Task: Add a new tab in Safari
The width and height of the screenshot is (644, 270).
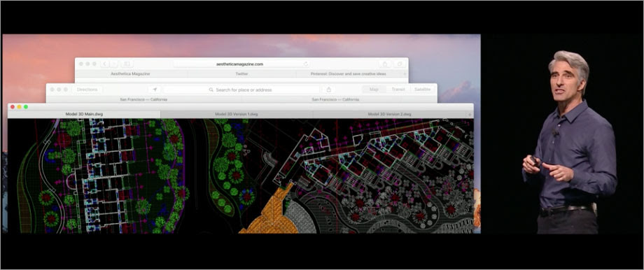Action: 405,74
